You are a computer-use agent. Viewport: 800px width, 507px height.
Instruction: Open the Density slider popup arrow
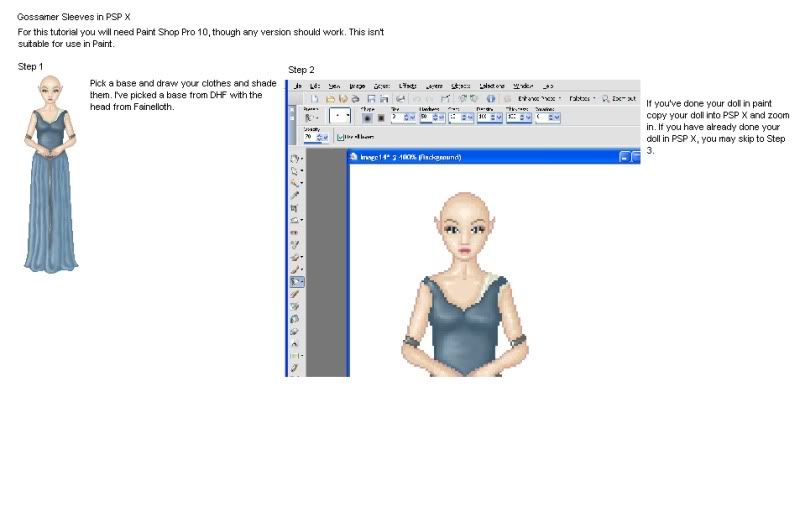(499, 117)
